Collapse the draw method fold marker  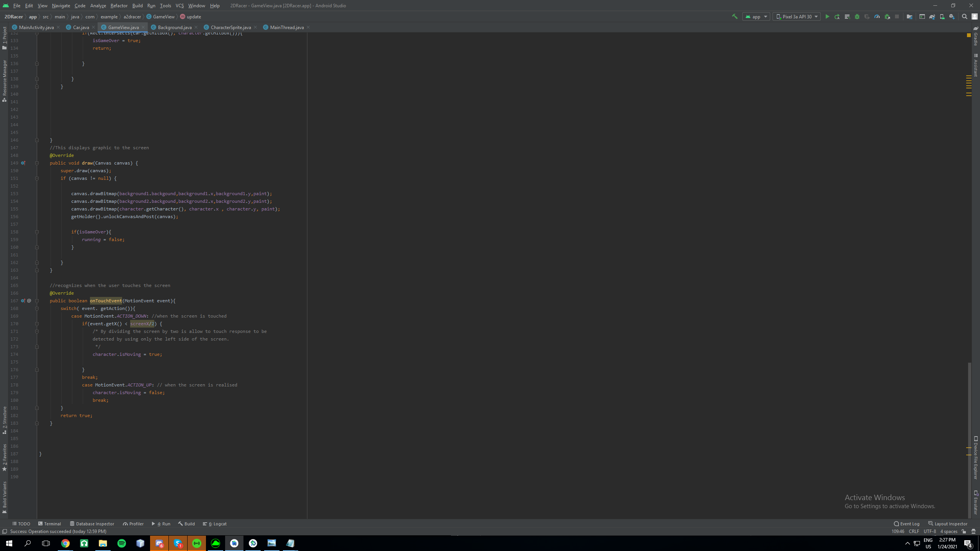pyautogui.click(x=37, y=163)
